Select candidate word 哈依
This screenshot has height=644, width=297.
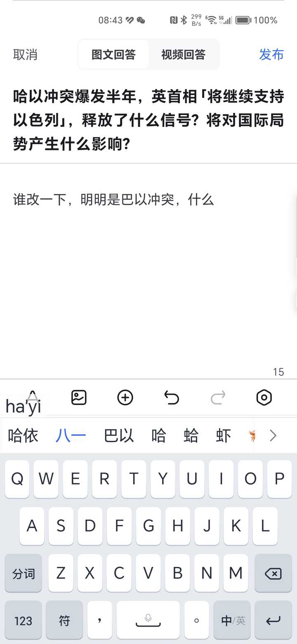(23, 436)
